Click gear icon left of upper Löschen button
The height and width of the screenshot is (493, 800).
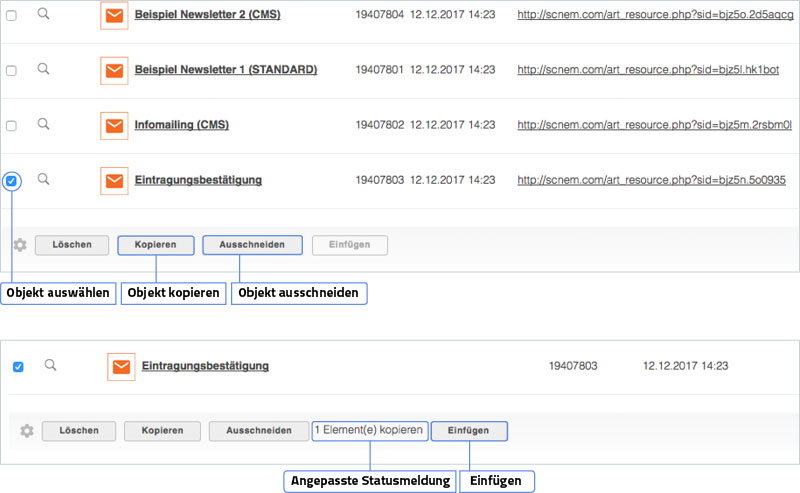[19, 245]
